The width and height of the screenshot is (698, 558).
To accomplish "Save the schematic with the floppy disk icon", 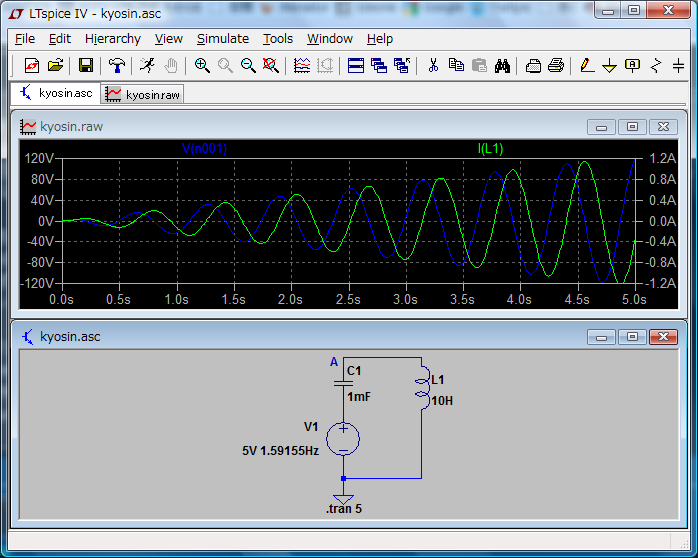I will 86,66.
